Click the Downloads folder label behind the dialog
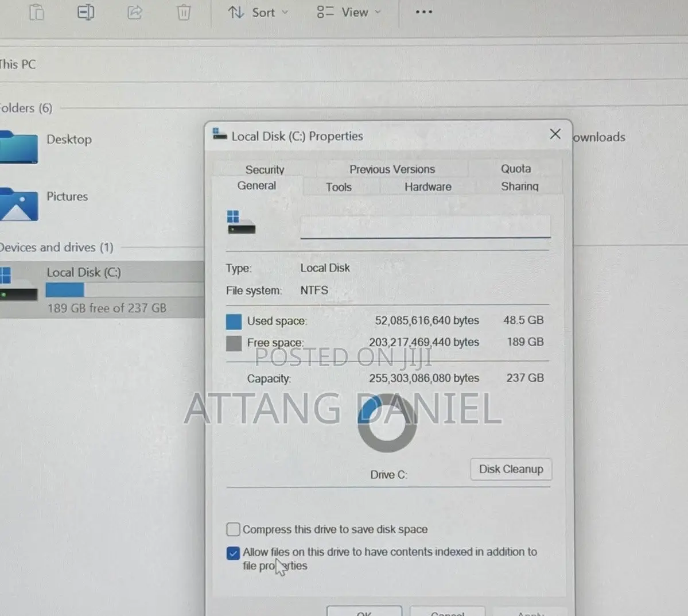This screenshot has height=616, width=688. [600, 137]
